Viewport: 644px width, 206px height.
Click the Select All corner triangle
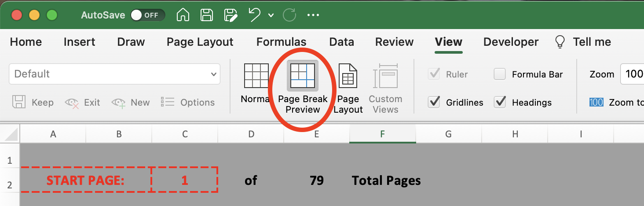click(x=10, y=134)
